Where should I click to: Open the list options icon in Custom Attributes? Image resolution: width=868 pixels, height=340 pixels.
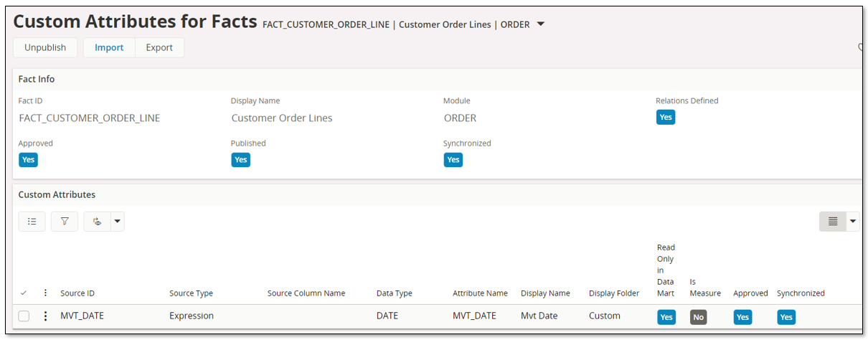coord(32,222)
